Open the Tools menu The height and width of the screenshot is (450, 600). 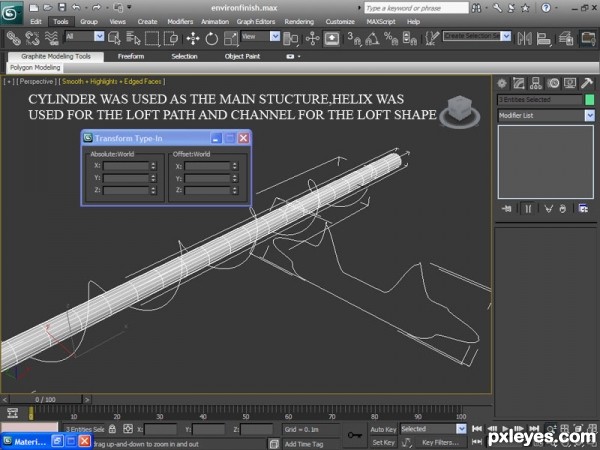pos(60,22)
